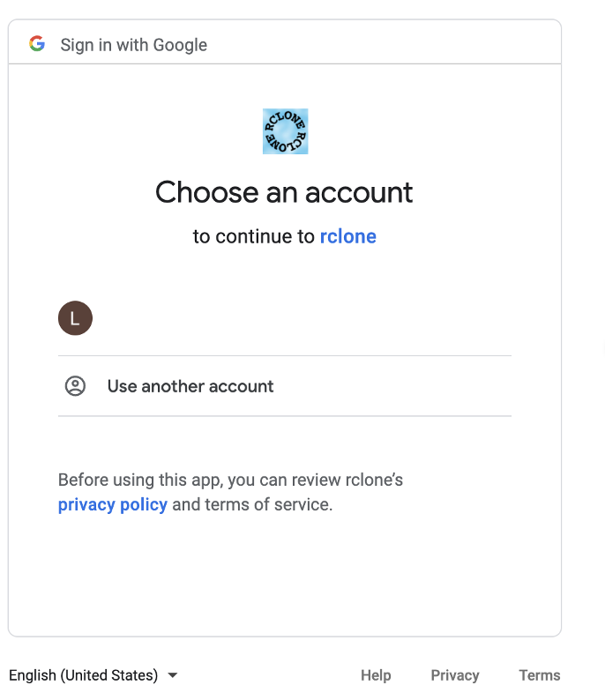Image resolution: width=605 pixels, height=700 pixels.
Task: Click the letter L inside the avatar
Action: pyautogui.click(x=75, y=318)
